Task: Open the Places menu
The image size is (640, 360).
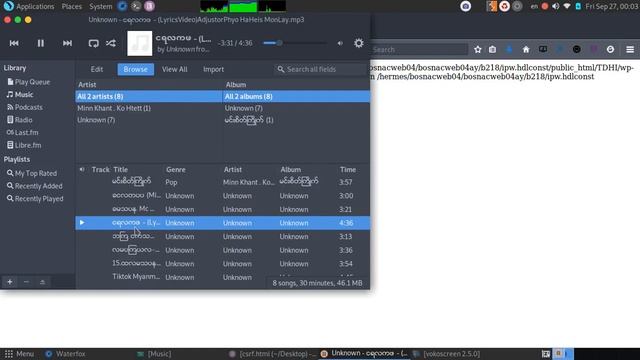Action: (x=72, y=6)
